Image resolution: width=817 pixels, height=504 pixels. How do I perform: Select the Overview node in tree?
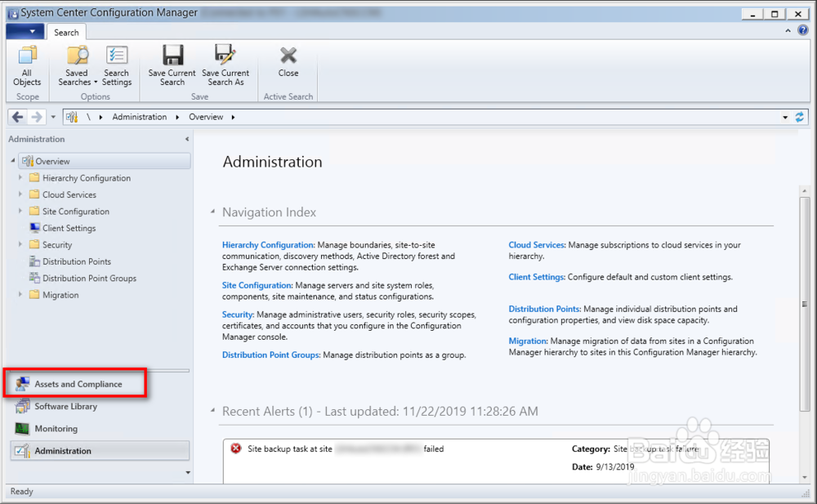pos(105,161)
